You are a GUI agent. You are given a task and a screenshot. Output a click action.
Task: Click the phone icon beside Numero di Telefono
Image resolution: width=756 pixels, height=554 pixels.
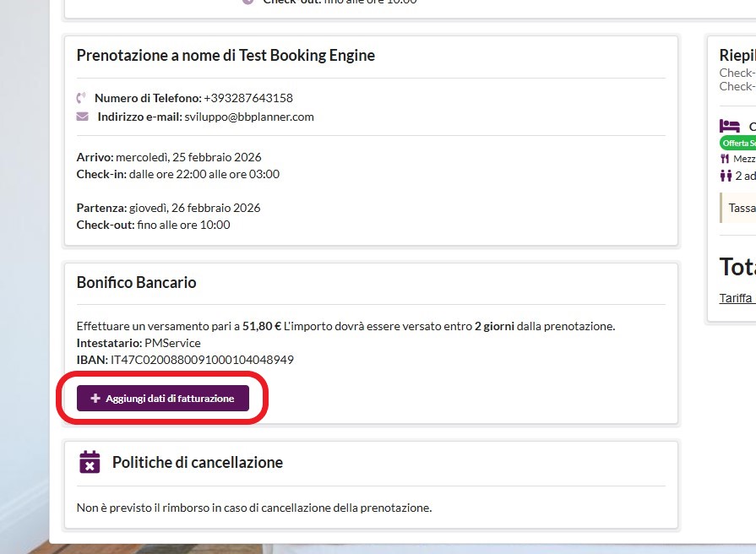82,98
